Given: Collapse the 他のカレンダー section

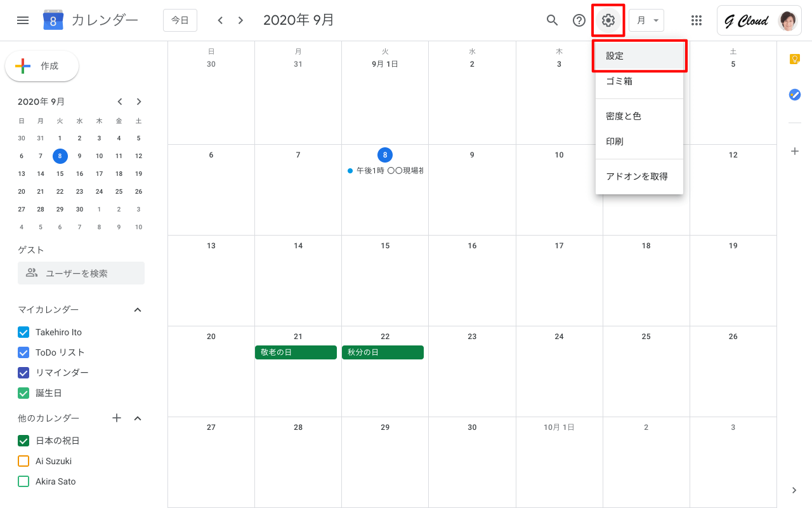Looking at the screenshot, I should coord(138,418).
